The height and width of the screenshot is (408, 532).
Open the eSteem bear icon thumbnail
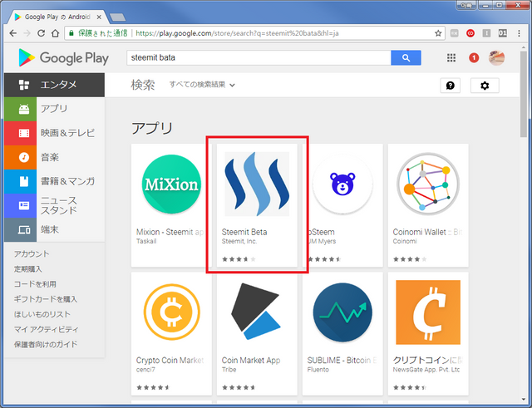coord(342,184)
